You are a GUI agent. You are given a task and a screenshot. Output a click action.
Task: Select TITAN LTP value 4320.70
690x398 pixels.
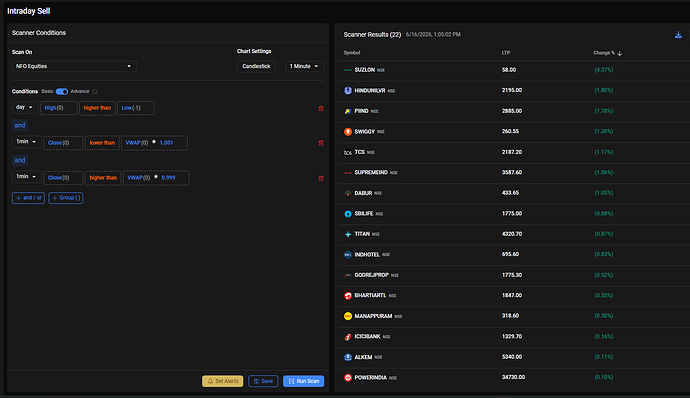(512, 234)
